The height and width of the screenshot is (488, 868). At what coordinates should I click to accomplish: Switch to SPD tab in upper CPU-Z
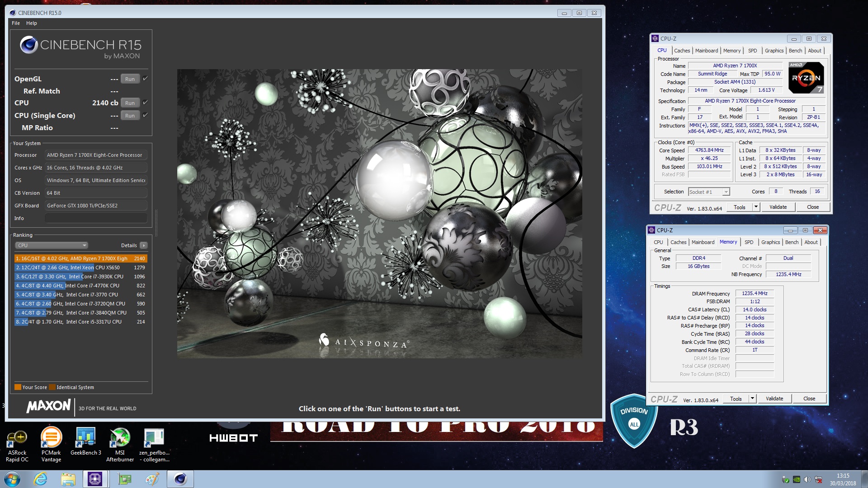[x=752, y=51]
